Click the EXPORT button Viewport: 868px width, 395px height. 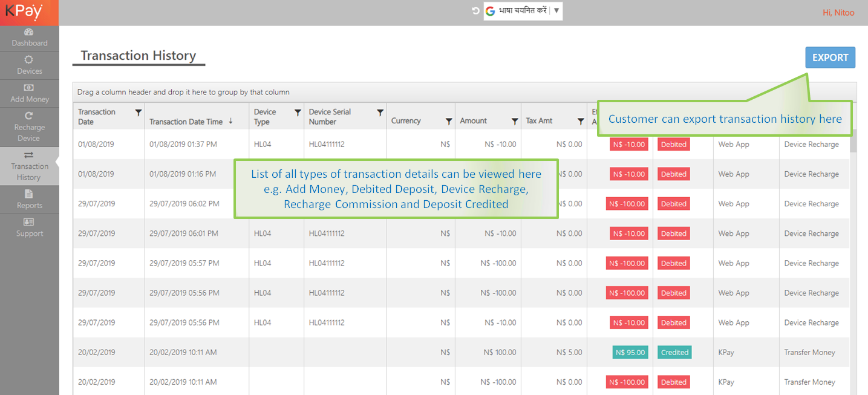click(830, 57)
